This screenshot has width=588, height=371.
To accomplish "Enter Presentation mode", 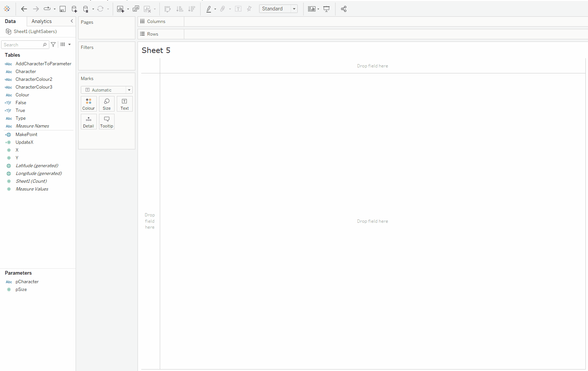I will pyautogui.click(x=326, y=9).
